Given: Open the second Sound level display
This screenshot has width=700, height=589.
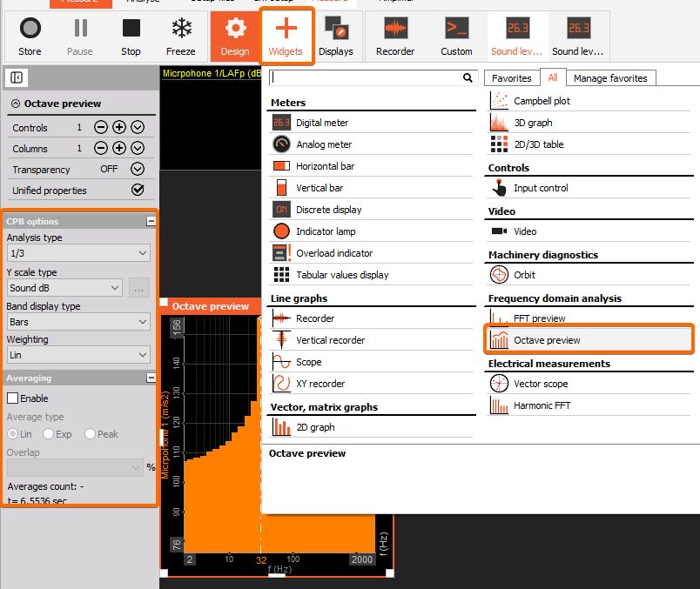Looking at the screenshot, I should coord(578,37).
